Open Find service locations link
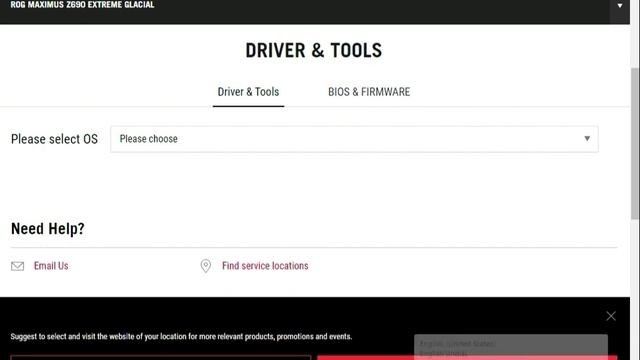 [265, 266]
